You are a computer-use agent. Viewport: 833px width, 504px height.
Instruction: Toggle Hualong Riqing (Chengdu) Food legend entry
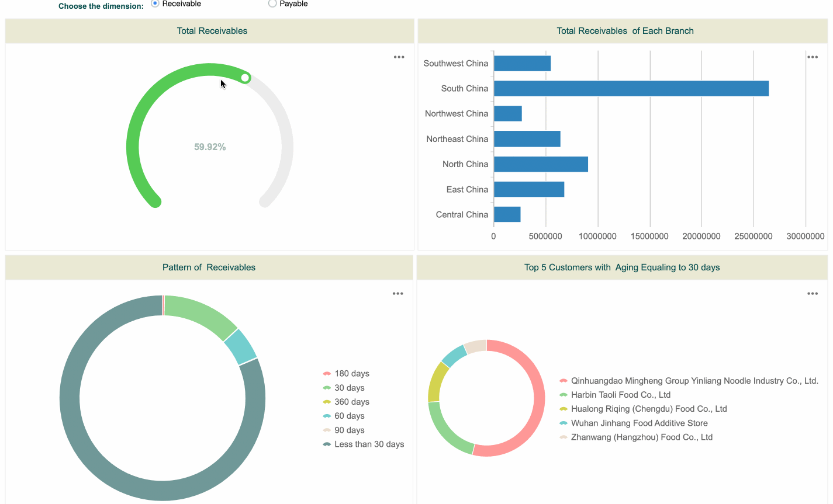click(643, 409)
